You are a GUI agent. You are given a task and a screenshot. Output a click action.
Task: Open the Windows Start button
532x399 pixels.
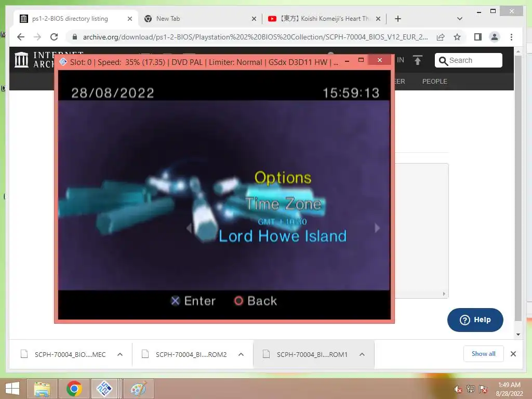[x=12, y=389]
